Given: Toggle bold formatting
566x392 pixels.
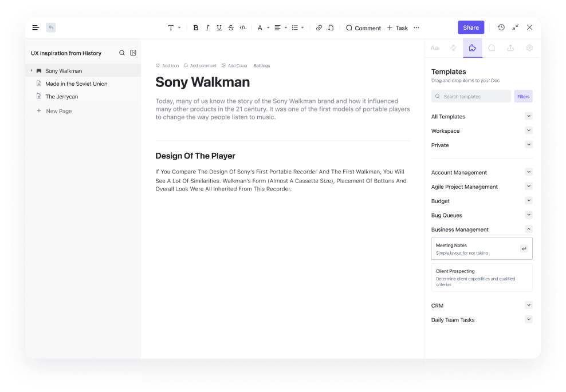Looking at the screenshot, I should click(x=196, y=28).
